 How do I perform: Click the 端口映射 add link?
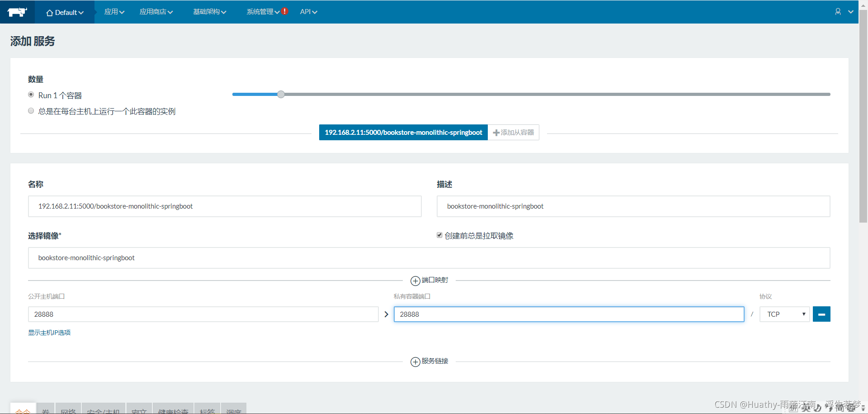tap(429, 281)
